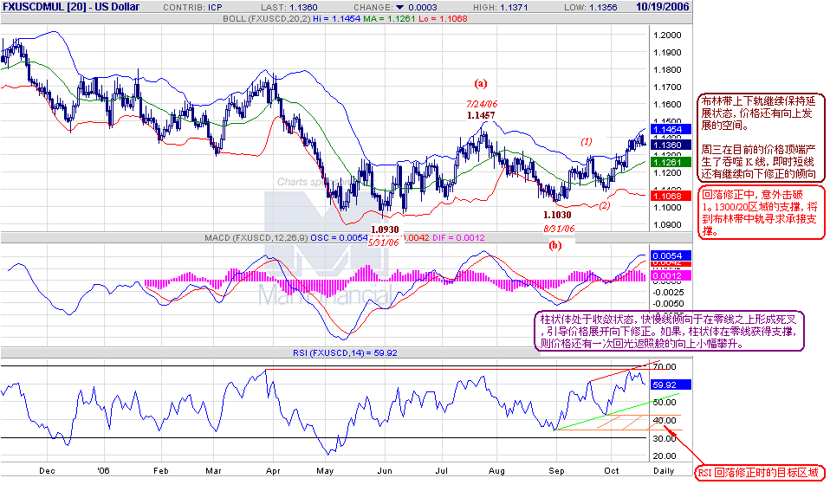The image size is (830, 504).
Task: Click the Lo = 1.1068 Bollinger value
Action: pos(443,18)
